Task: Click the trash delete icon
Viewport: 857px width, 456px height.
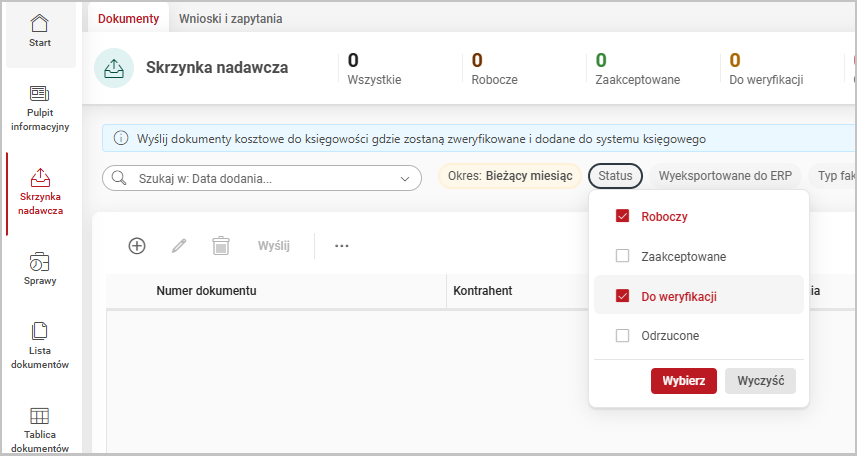Action: 221,245
